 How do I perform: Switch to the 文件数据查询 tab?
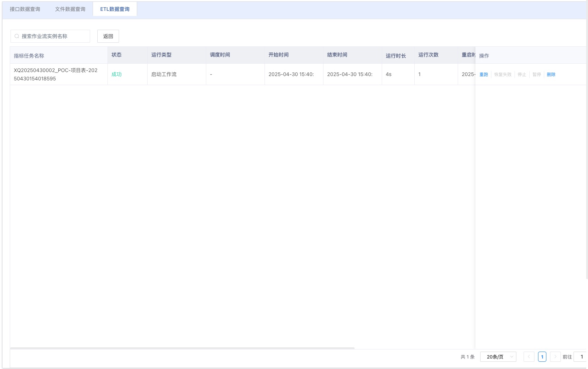70,9
